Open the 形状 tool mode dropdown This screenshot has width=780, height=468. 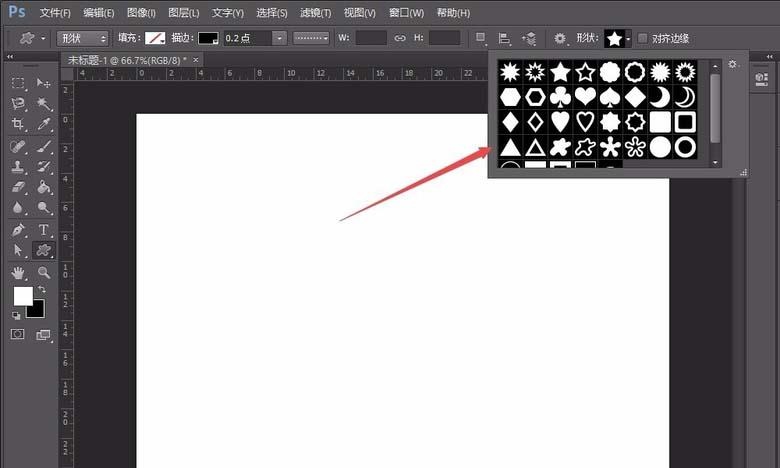pos(83,38)
